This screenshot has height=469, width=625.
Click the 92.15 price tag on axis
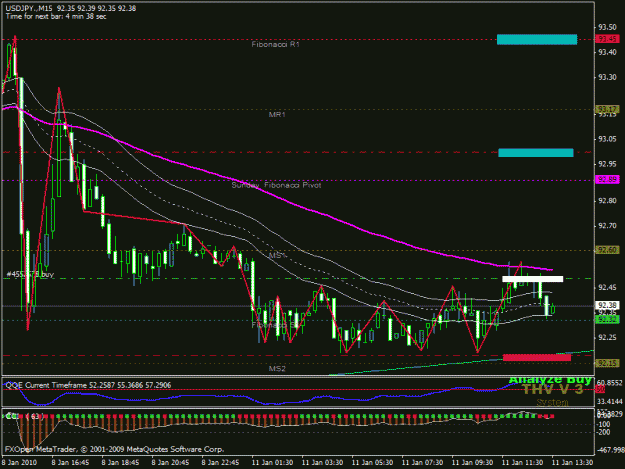[x=607, y=363]
